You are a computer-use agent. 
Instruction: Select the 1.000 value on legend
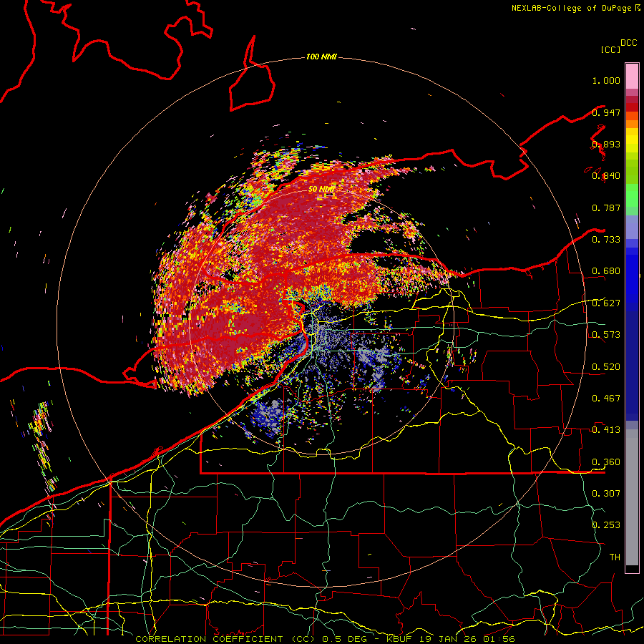click(606, 80)
